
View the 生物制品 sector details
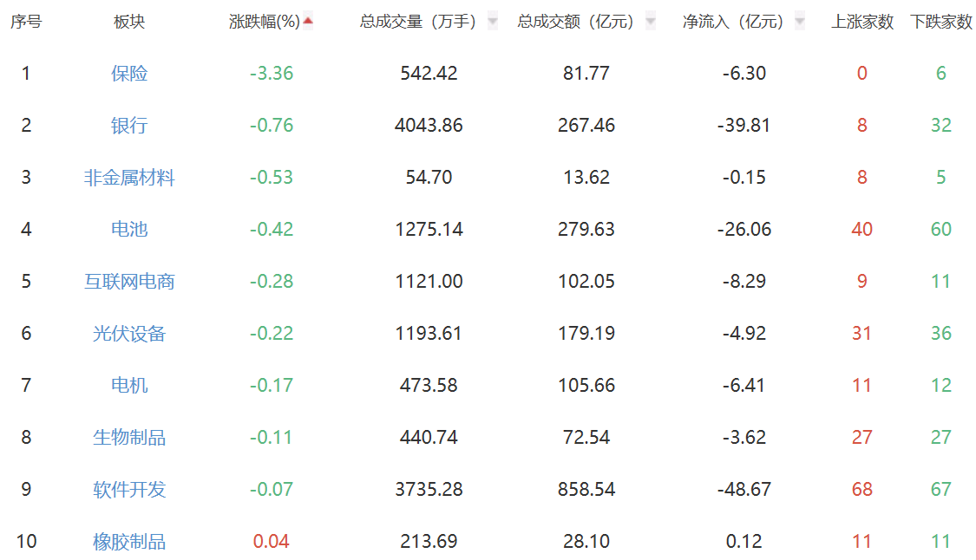coord(129,438)
